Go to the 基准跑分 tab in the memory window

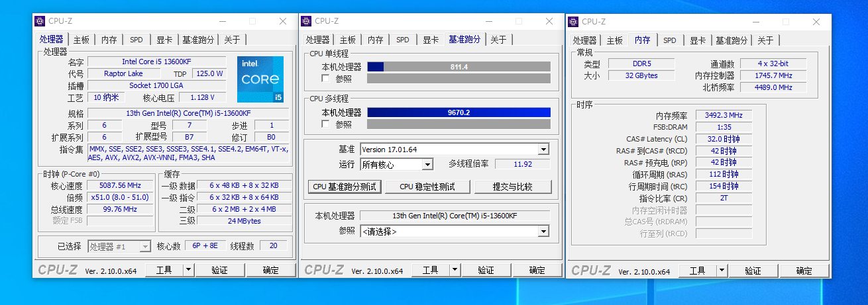coord(732,41)
